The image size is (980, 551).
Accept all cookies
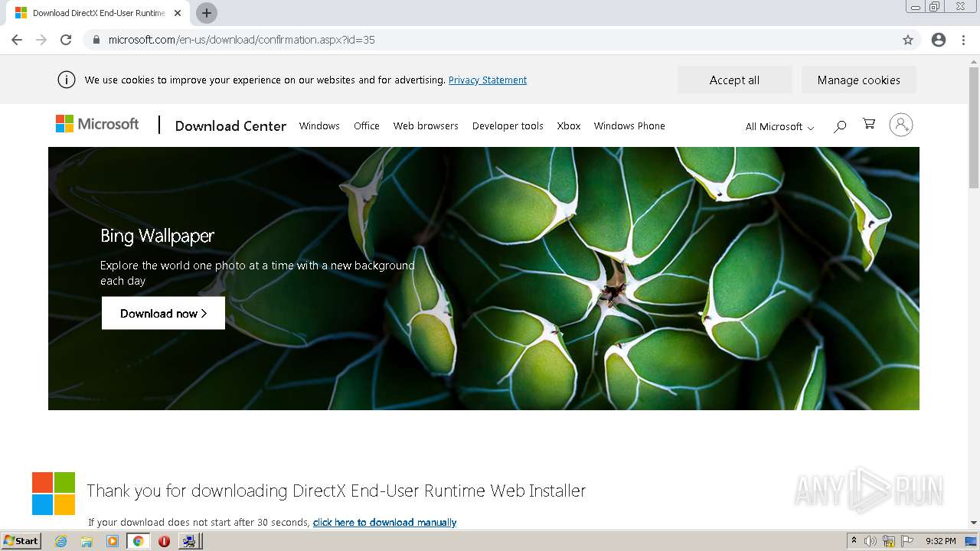(x=734, y=80)
